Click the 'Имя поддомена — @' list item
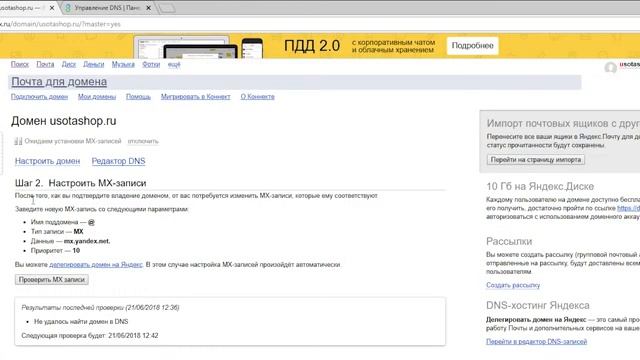The width and height of the screenshot is (640, 360). click(62, 222)
